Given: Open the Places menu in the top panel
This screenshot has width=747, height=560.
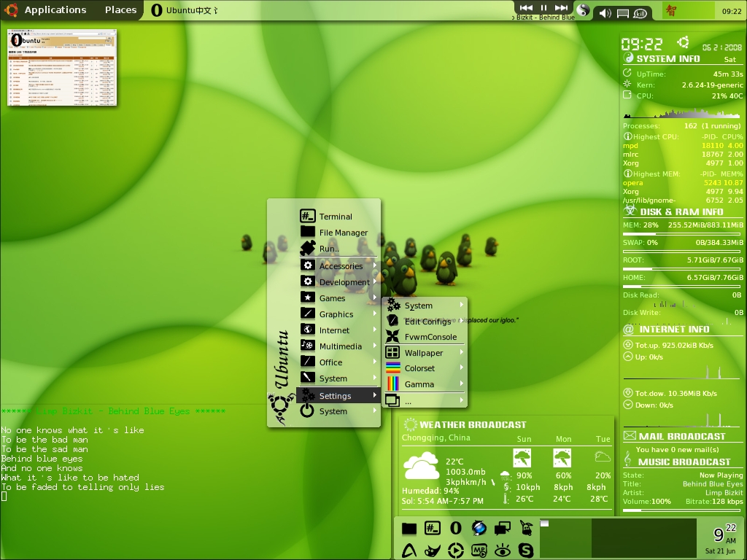Looking at the screenshot, I should (x=120, y=10).
